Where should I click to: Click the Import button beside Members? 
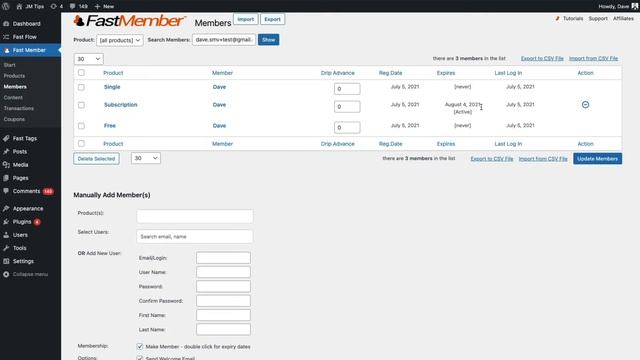tap(246, 19)
